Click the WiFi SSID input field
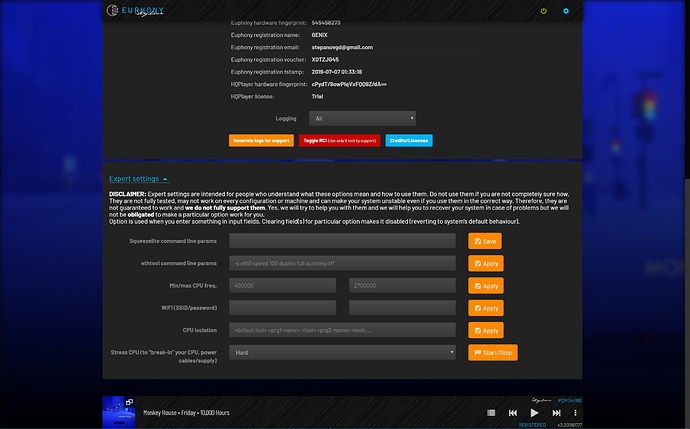 click(x=283, y=308)
